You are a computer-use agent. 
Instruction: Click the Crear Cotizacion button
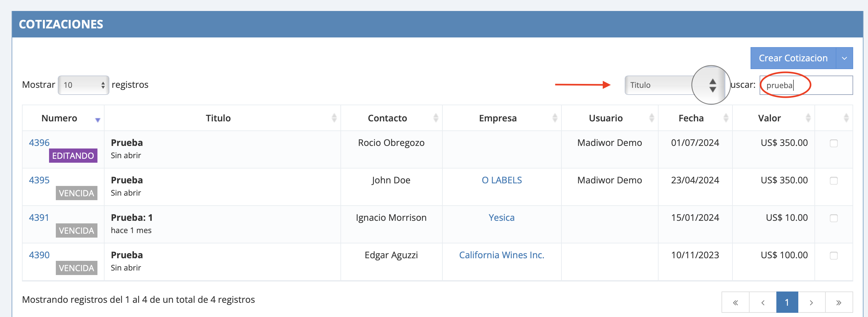793,58
